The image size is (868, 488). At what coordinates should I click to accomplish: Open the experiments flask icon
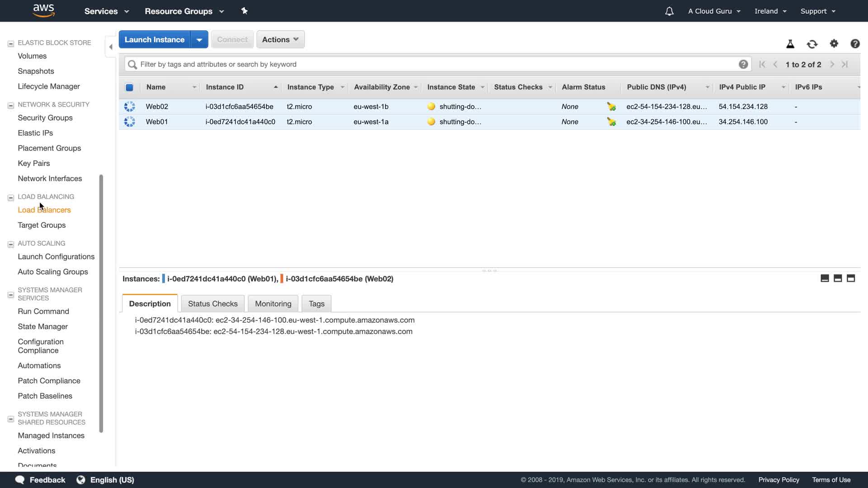click(790, 44)
